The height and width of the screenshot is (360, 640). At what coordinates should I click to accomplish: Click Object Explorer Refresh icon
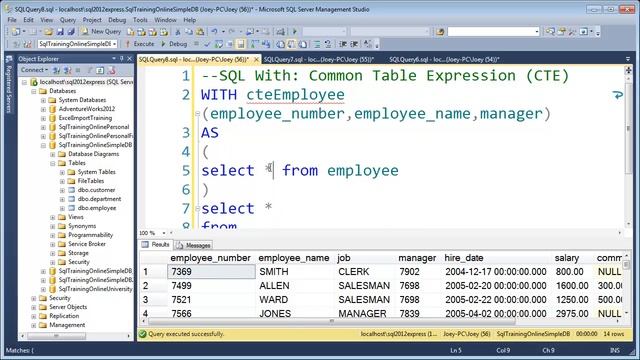click(x=100, y=70)
